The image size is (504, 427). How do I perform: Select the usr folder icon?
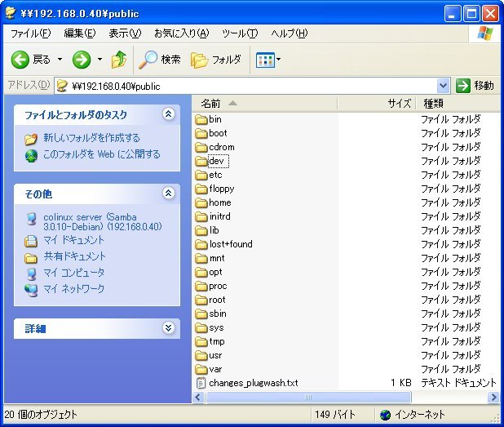tap(201, 356)
